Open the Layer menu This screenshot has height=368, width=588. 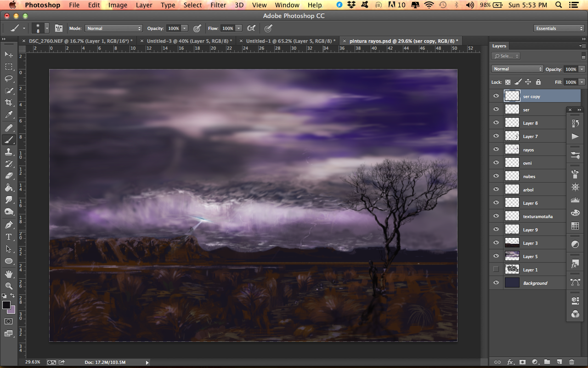pyautogui.click(x=144, y=5)
